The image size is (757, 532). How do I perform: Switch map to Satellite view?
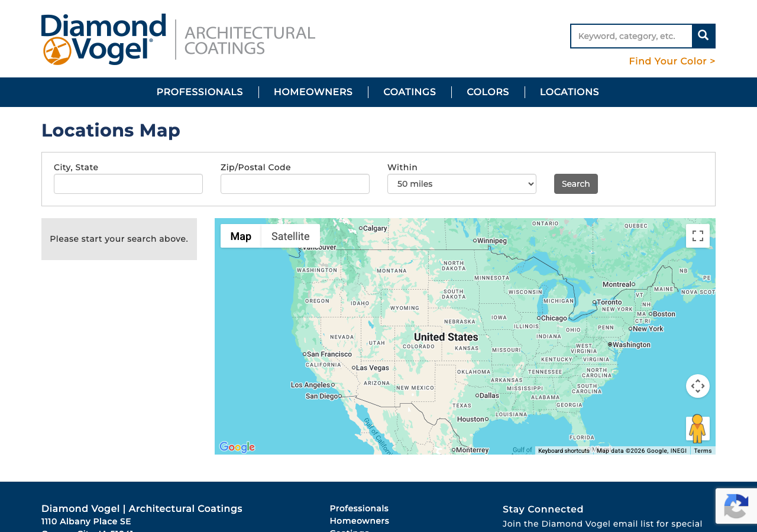pos(290,236)
